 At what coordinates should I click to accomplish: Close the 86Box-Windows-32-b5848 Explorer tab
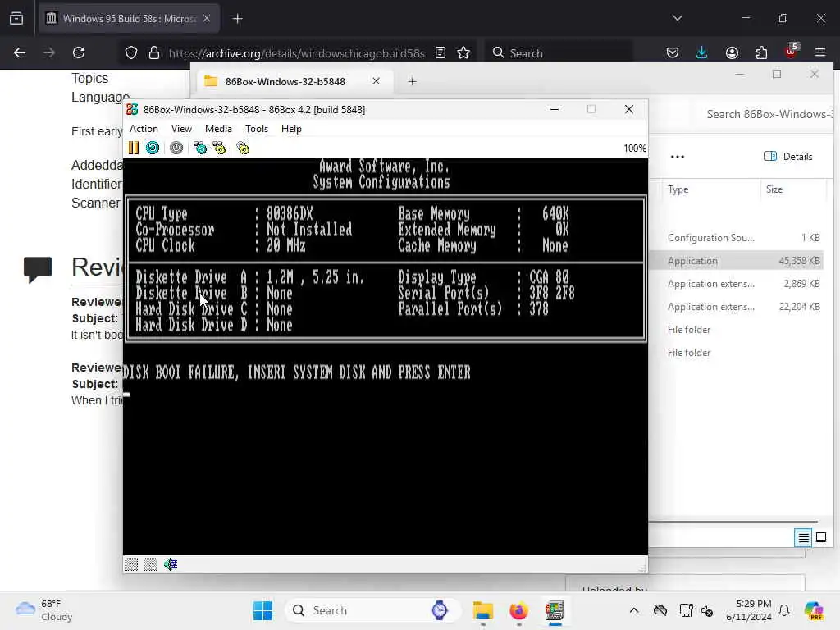tap(376, 81)
